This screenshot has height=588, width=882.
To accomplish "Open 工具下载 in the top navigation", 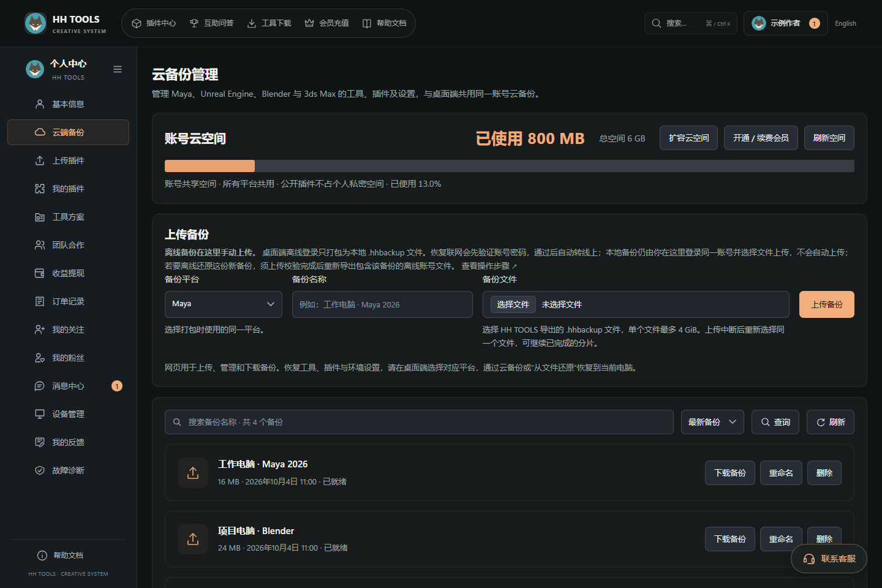I will [x=269, y=23].
